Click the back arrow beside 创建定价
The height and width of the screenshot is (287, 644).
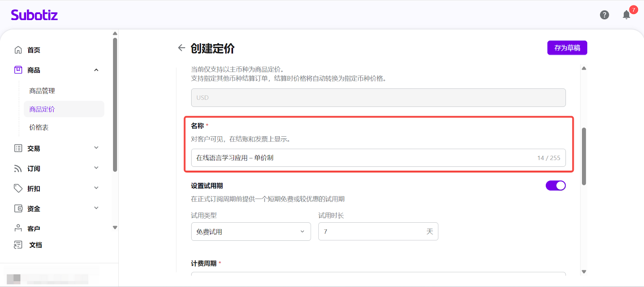182,48
